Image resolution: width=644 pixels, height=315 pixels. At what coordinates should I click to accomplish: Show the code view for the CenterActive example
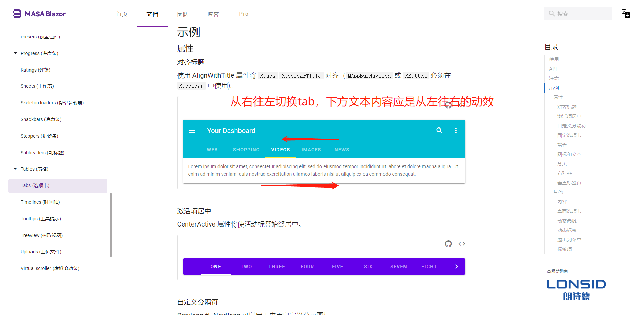click(461, 243)
